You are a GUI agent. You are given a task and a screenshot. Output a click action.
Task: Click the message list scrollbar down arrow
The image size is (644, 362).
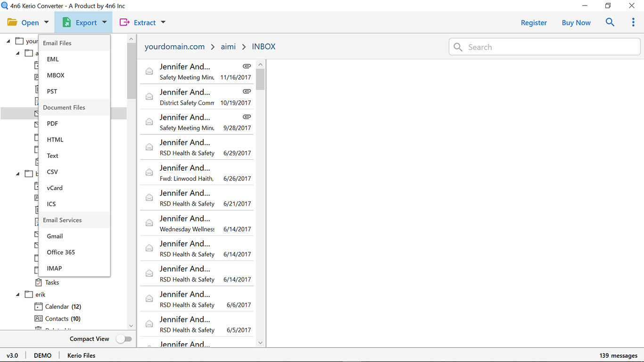[261, 343]
